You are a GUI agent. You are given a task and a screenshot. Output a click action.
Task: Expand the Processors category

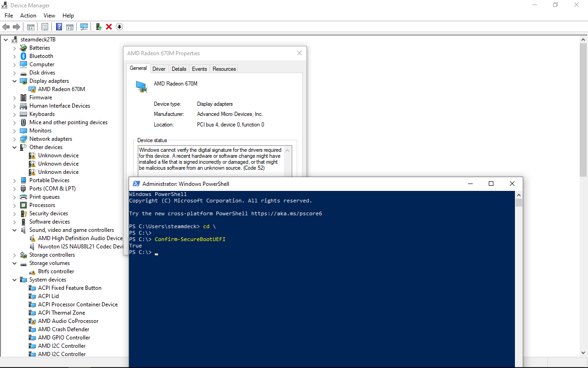(x=15, y=205)
